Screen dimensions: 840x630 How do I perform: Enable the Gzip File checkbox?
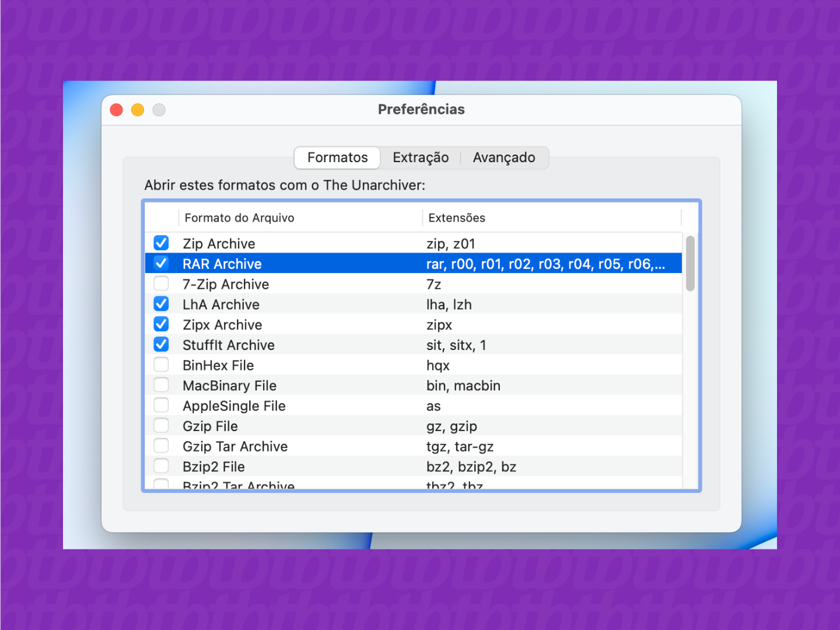161,425
